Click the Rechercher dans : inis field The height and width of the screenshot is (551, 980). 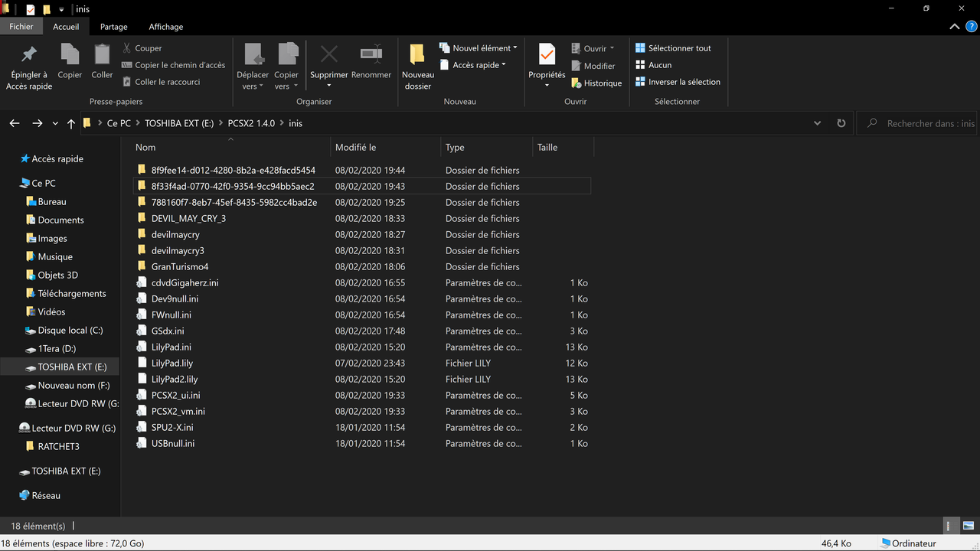(x=919, y=123)
